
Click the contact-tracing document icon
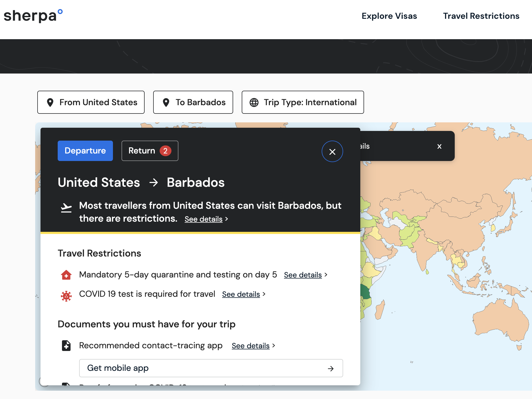(x=66, y=345)
